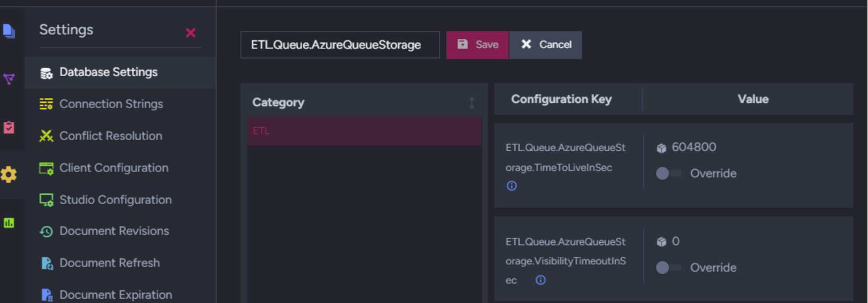Open the Tasks clipboard icon in the left rail
This screenshot has height=303, width=868.
coord(9,127)
